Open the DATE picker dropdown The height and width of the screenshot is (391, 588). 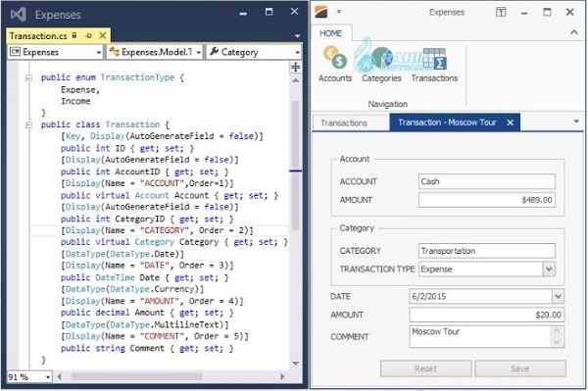point(558,297)
